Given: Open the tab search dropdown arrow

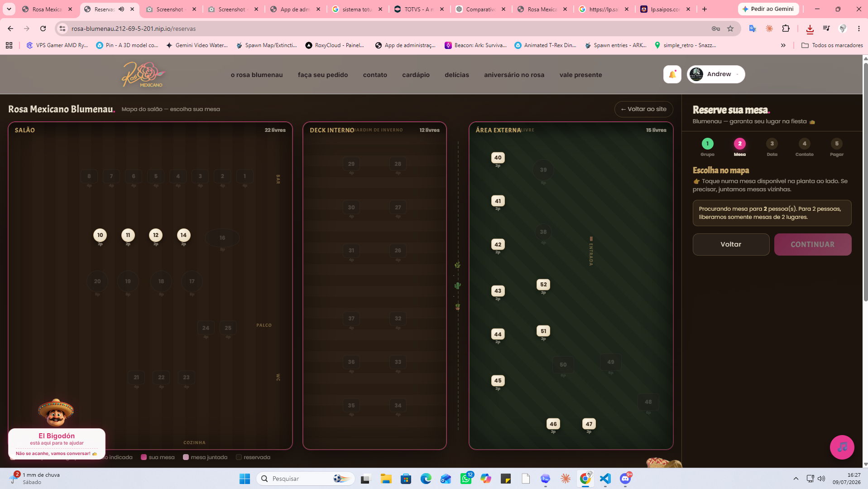Looking at the screenshot, I should (9, 9).
